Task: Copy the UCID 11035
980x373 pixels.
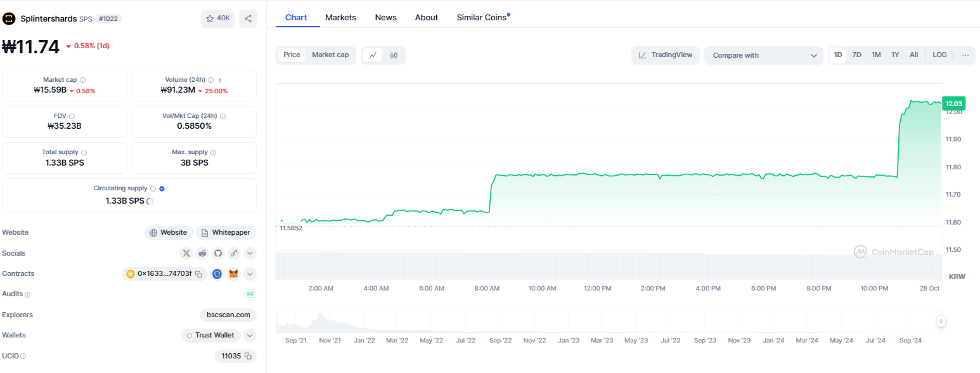Action: (x=248, y=356)
